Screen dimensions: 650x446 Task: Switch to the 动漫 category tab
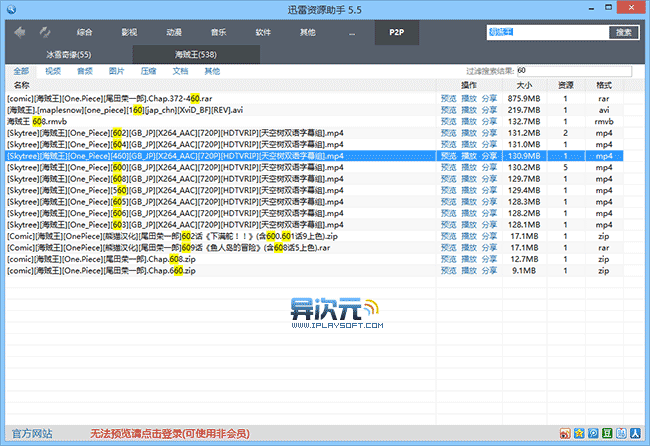174,32
